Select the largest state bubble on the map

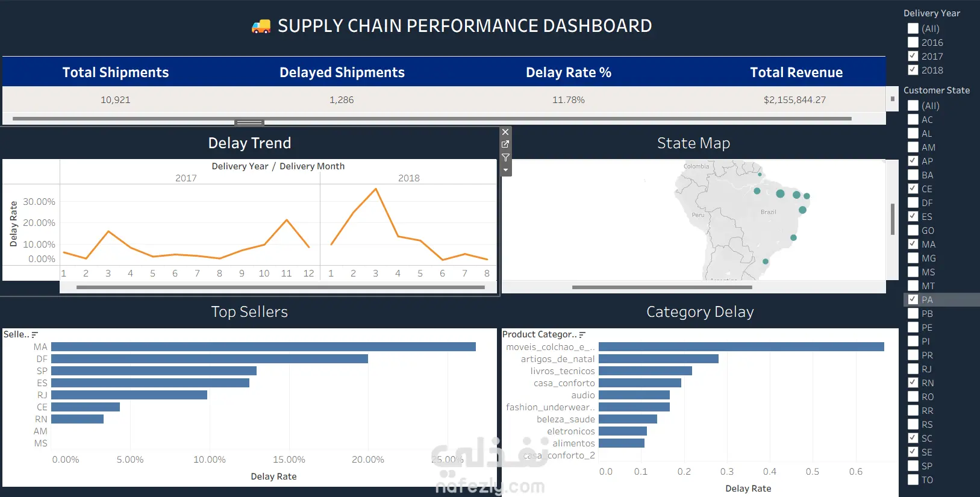(780, 193)
